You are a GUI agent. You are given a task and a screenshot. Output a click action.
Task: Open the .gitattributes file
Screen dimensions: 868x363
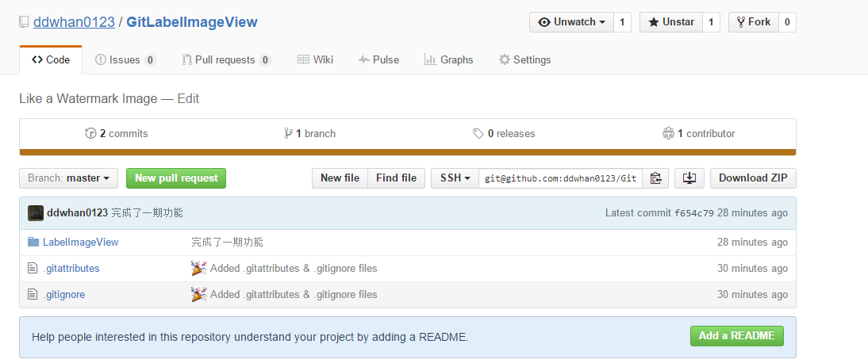(71, 269)
